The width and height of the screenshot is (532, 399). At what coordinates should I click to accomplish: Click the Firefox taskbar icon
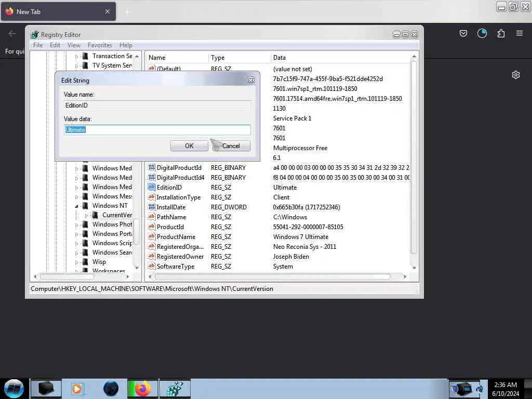[142, 389]
